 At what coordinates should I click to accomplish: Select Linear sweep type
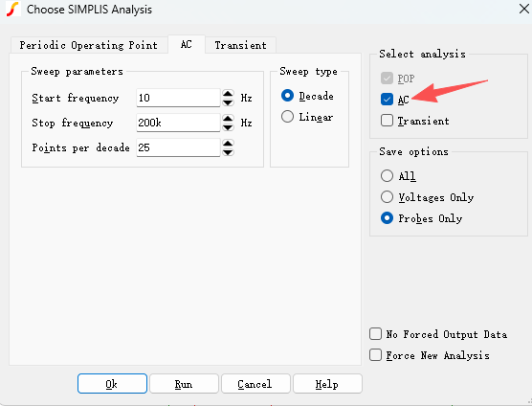tap(287, 117)
